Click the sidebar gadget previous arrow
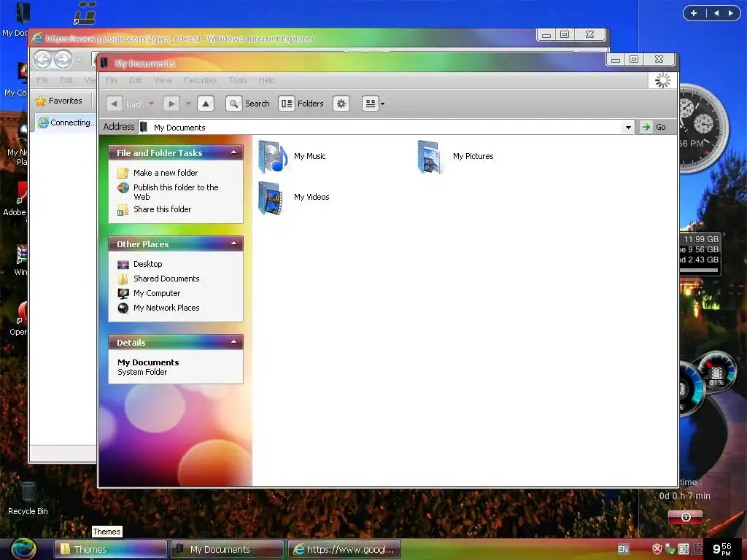 click(716, 13)
